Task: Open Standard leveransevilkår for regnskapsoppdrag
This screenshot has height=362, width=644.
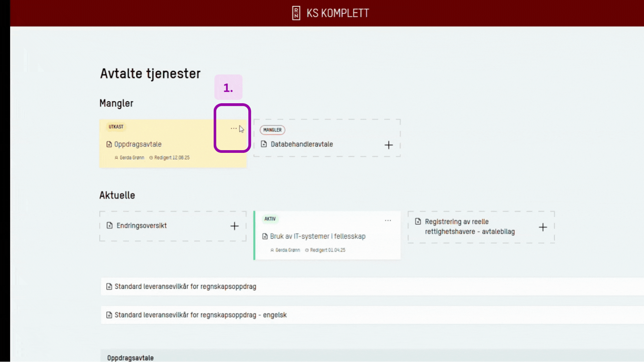Action: 185,287
